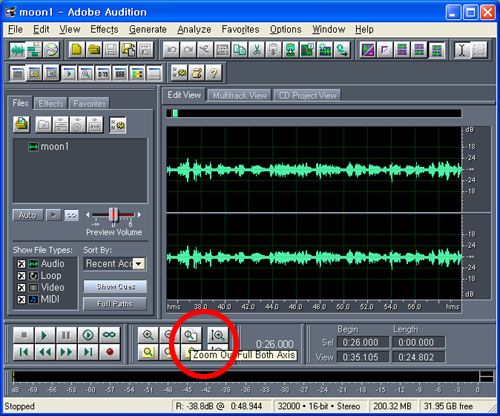Open the Favorites menu

[x=240, y=29]
